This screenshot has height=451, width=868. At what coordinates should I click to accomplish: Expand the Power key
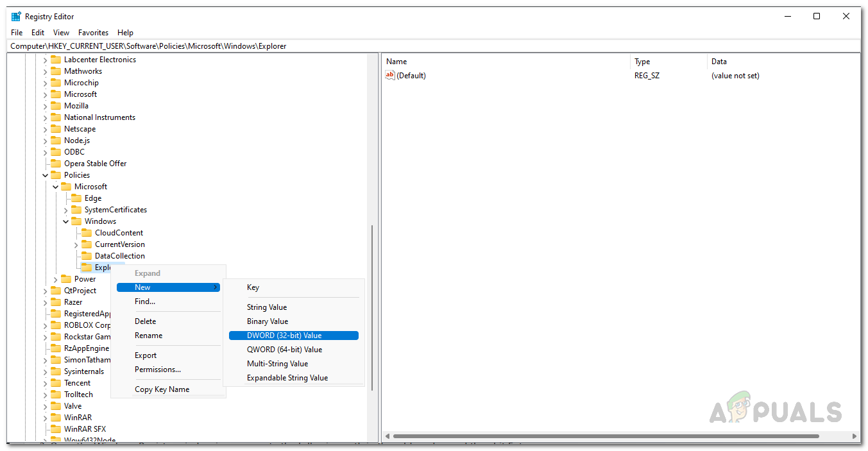coord(56,279)
